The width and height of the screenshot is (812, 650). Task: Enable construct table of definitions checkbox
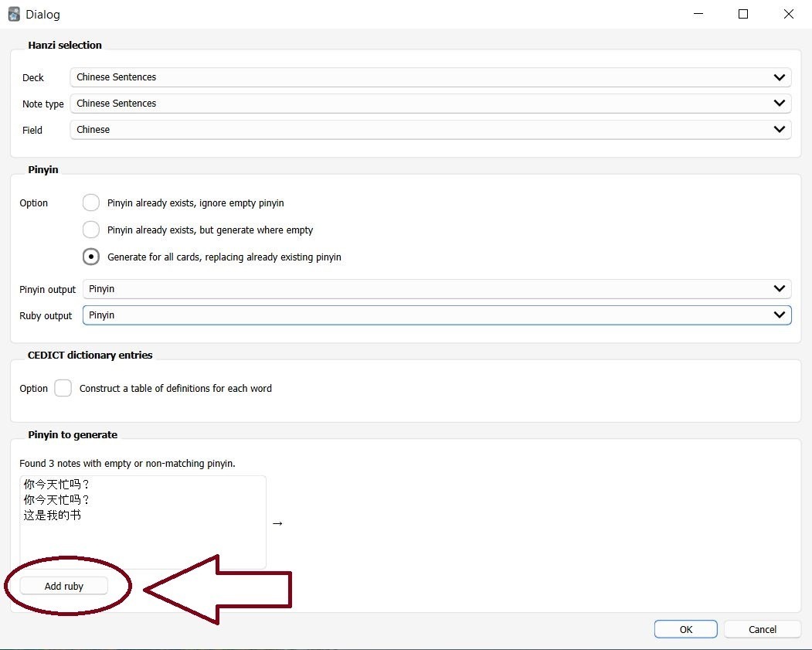[x=63, y=388]
